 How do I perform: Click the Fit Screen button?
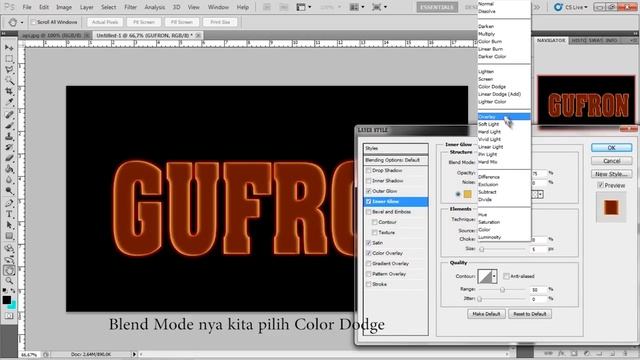tap(144, 22)
